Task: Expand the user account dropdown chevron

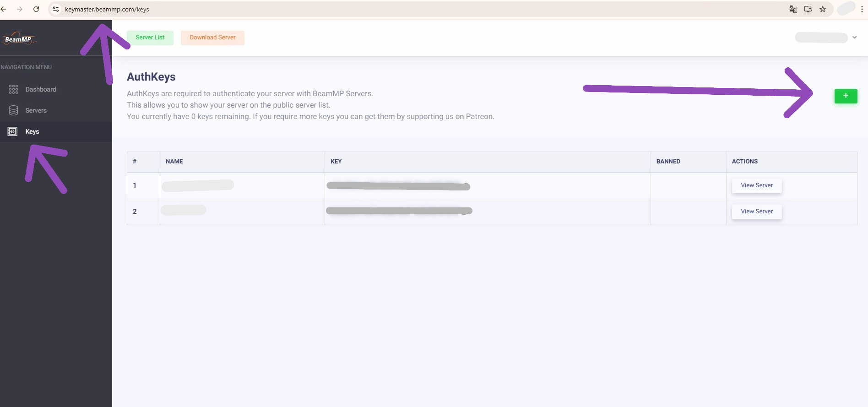Action: [x=854, y=38]
